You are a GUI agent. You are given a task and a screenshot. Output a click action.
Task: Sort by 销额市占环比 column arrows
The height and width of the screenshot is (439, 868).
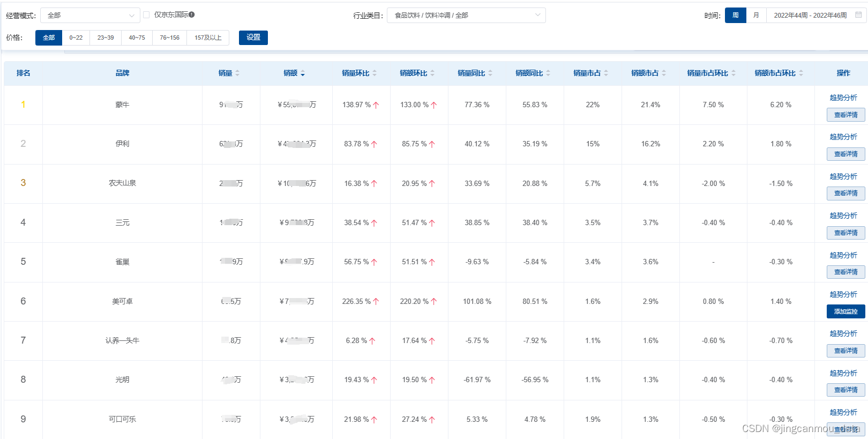801,73
